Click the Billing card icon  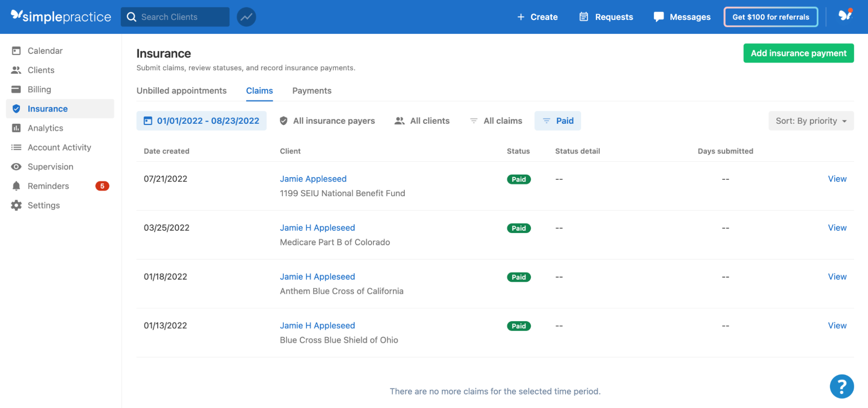click(17, 89)
